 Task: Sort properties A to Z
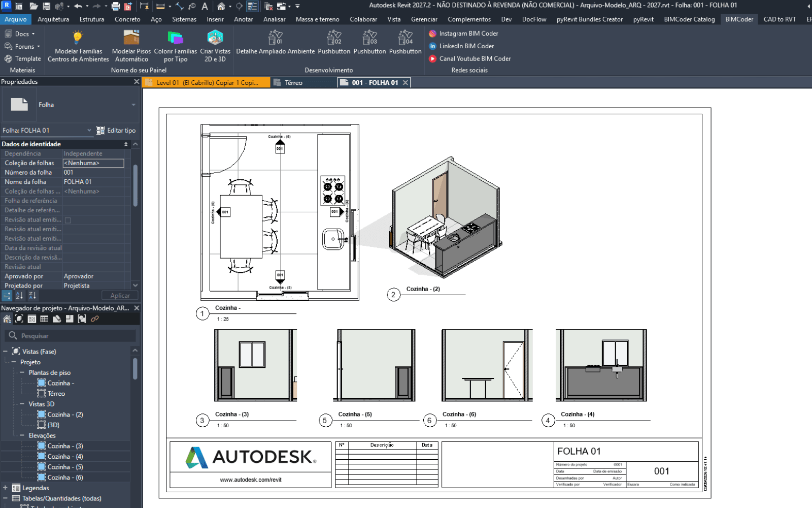19,295
